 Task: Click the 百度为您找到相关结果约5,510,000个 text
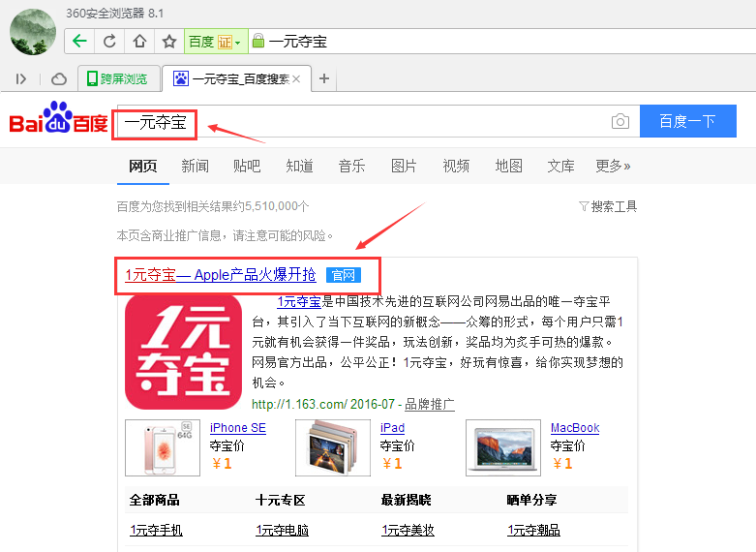213,206
